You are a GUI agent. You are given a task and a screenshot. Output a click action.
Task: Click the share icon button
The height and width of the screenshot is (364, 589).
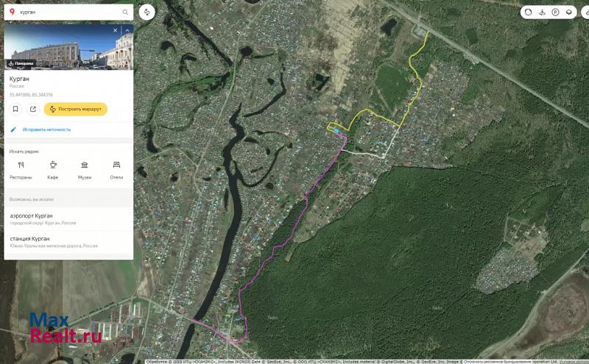click(x=33, y=109)
